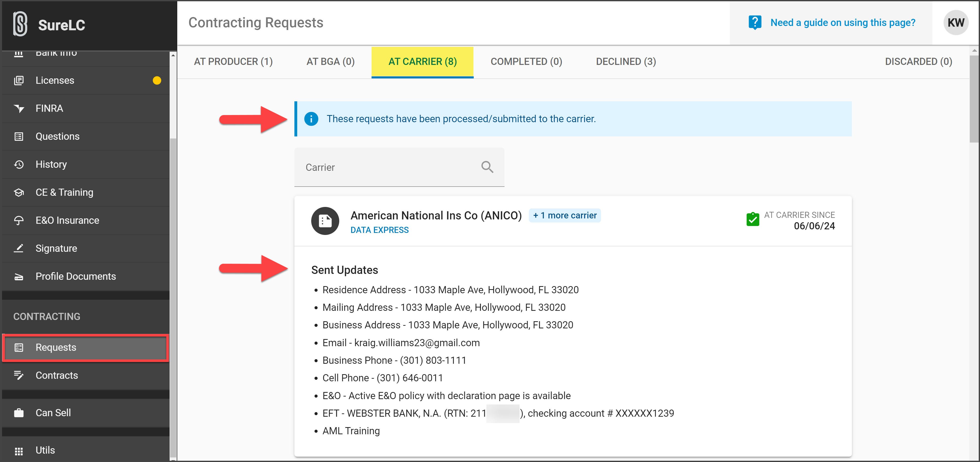Click the DATA EXPRESS link
This screenshot has height=462, width=980.
click(x=379, y=230)
